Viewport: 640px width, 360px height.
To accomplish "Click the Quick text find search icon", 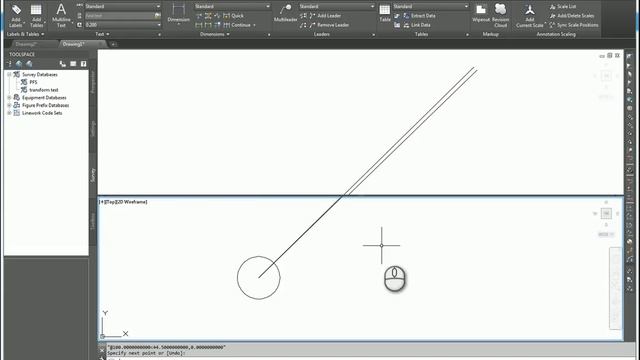I will tap(158, 16).
